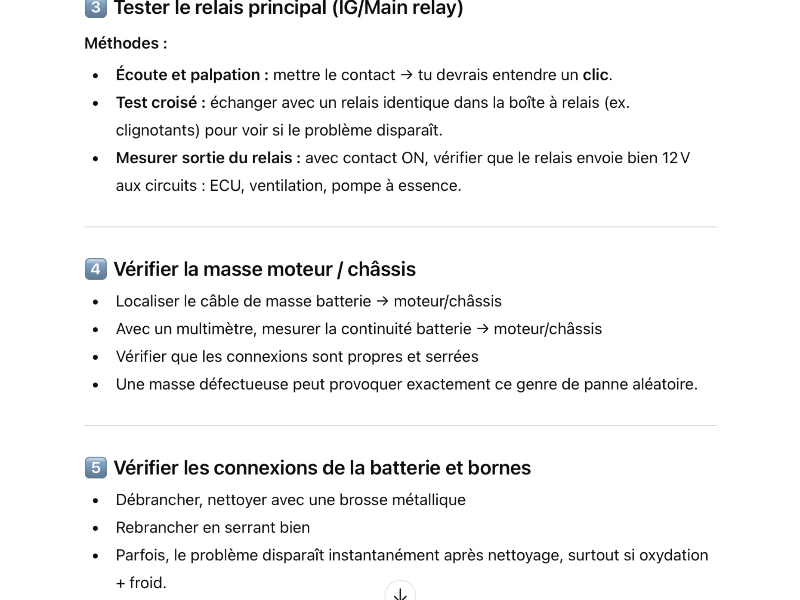Click the line 'Rebrancher en serrant bien'
800x600 pixels.
pos(213,527)
